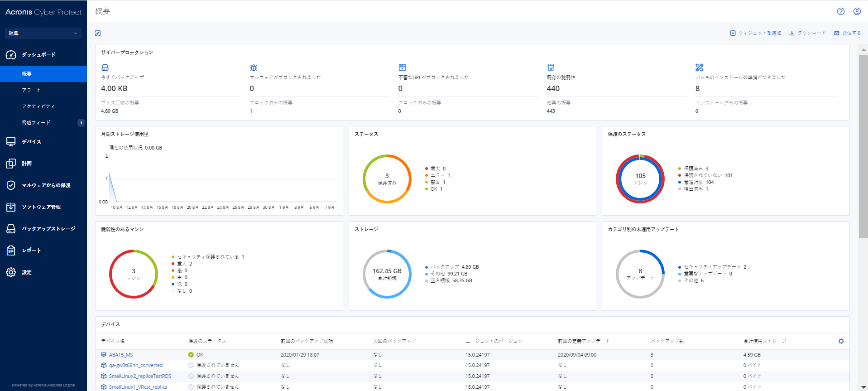Open the SmallLinux2_replicaTestRDS device link
The height and width of the screenshot is (391, 868).
[140, 376]
